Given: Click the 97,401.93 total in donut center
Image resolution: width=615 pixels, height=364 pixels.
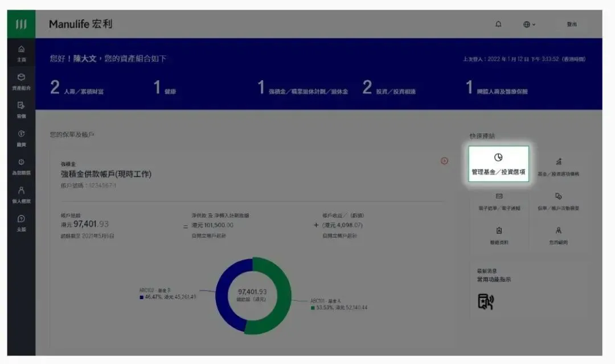Looking at the screenshot, I should pyautogui.click(x=252, y=292).
